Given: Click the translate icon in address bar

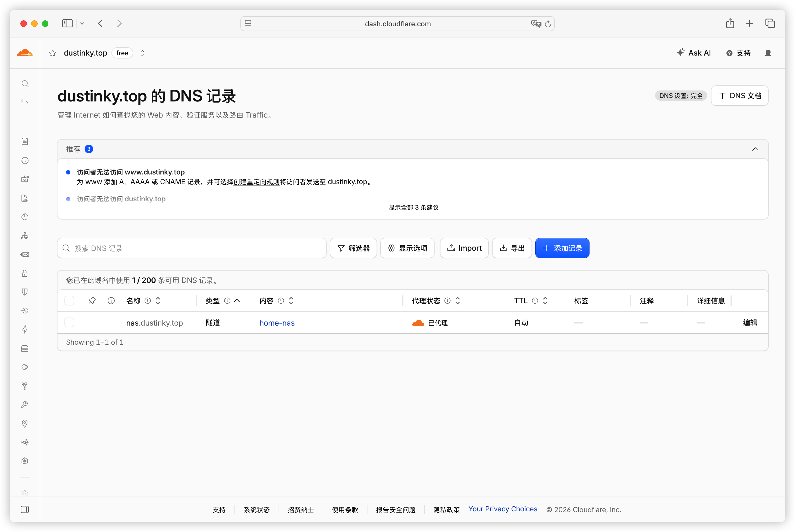Looking at the screenshot, I should [536, 23].
